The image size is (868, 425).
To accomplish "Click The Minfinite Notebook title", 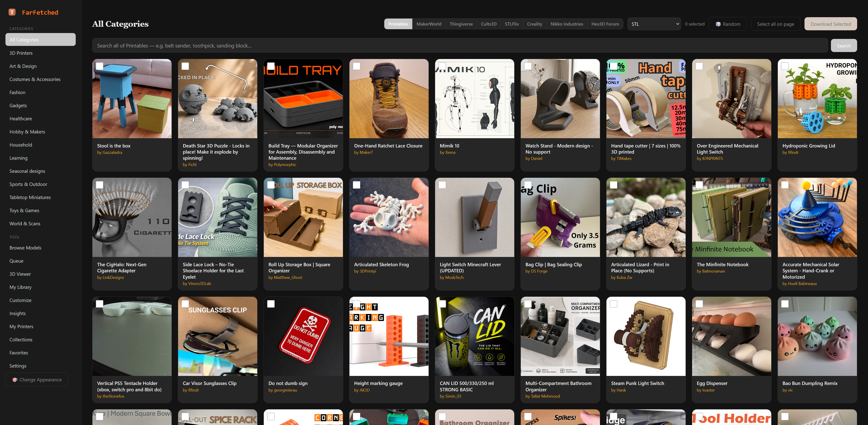I will coord(722,264).
